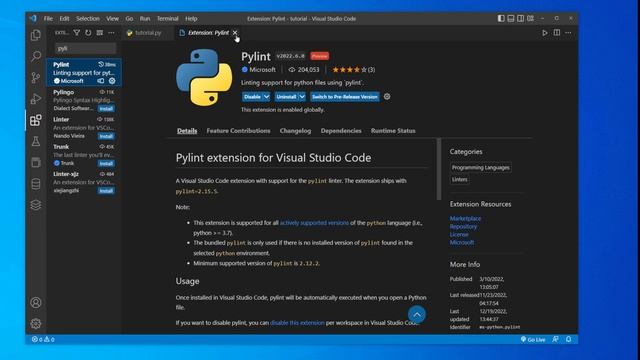Switch to the tutorial.py editor tab
This screenshot has height=360, width=640.
148,33
